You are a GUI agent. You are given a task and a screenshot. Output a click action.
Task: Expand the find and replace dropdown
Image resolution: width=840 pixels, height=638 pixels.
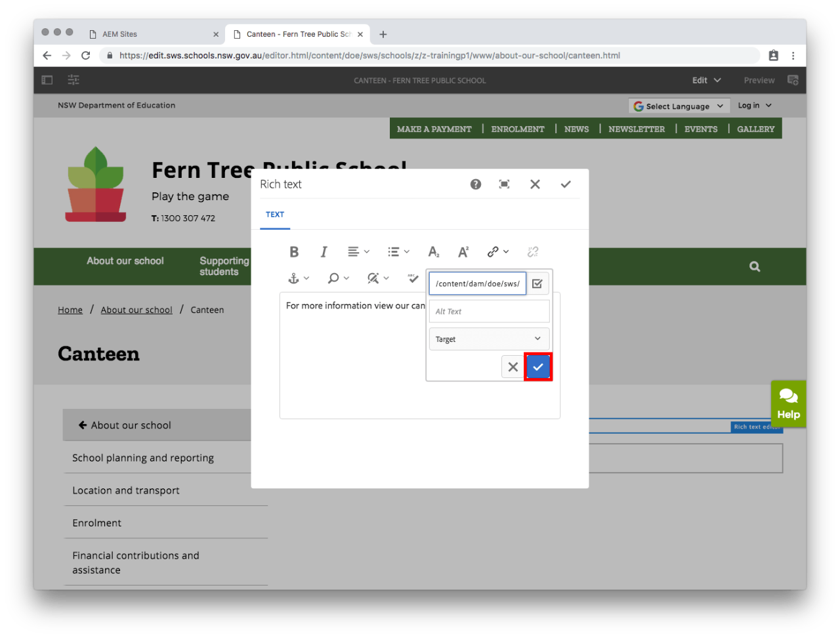point(339,278)
